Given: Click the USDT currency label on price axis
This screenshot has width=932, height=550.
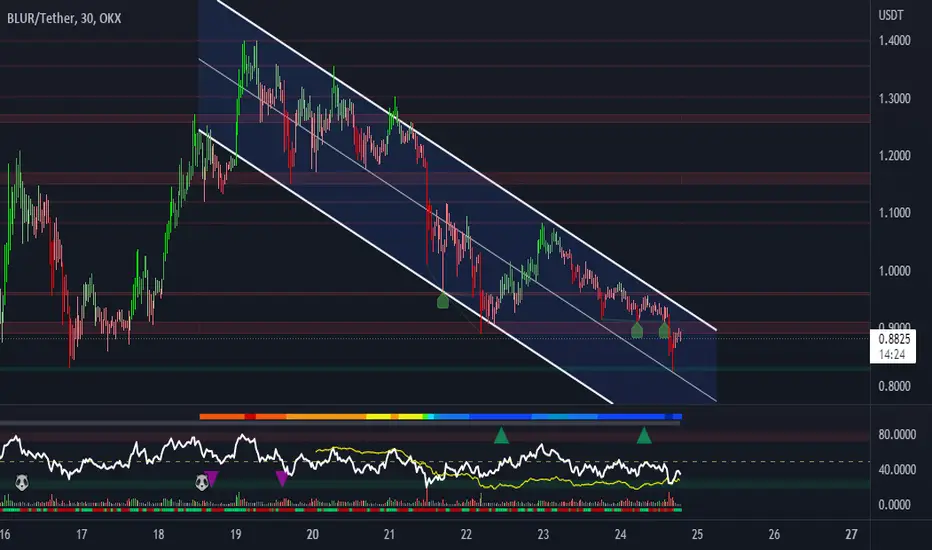Looking at the screenshot, I should coord(890,15).
